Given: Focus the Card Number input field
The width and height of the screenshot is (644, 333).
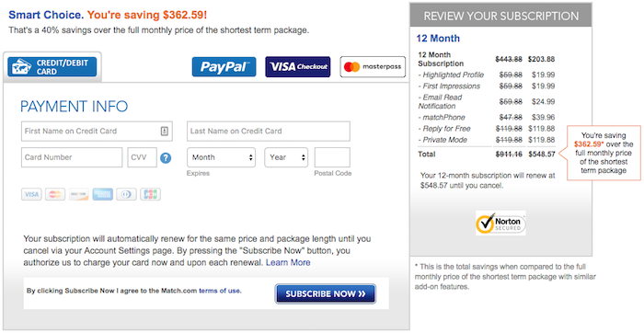Looking at the screenshot, I should (72, 157).
